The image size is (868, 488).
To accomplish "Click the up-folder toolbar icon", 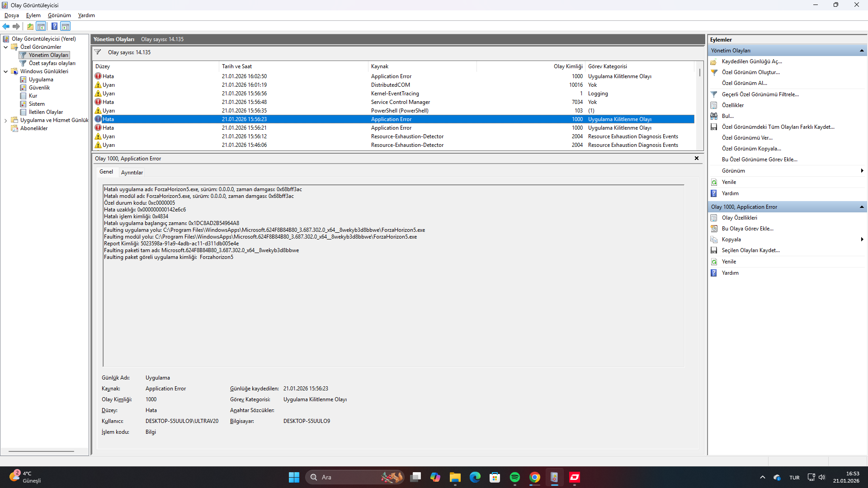I will point(30,26).
